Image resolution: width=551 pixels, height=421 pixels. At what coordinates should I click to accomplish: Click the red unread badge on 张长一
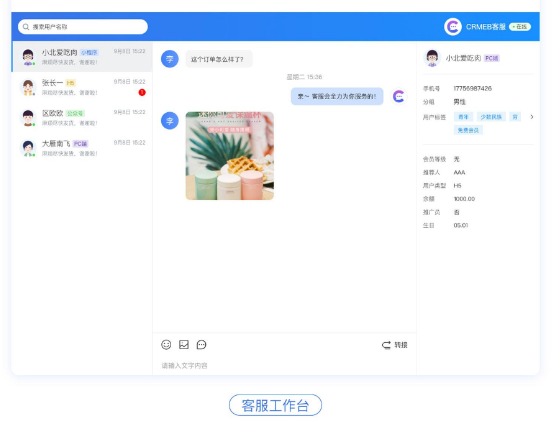(142, 92)
